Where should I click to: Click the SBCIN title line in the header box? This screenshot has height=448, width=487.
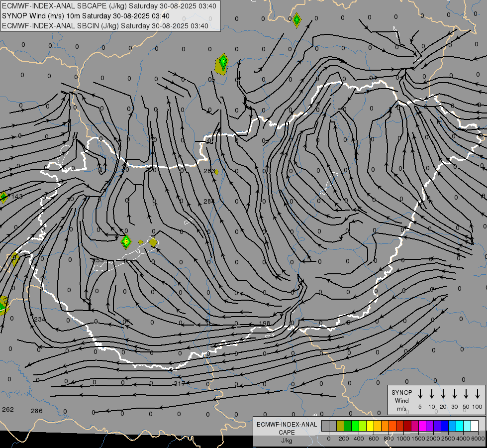coord(105,26)
